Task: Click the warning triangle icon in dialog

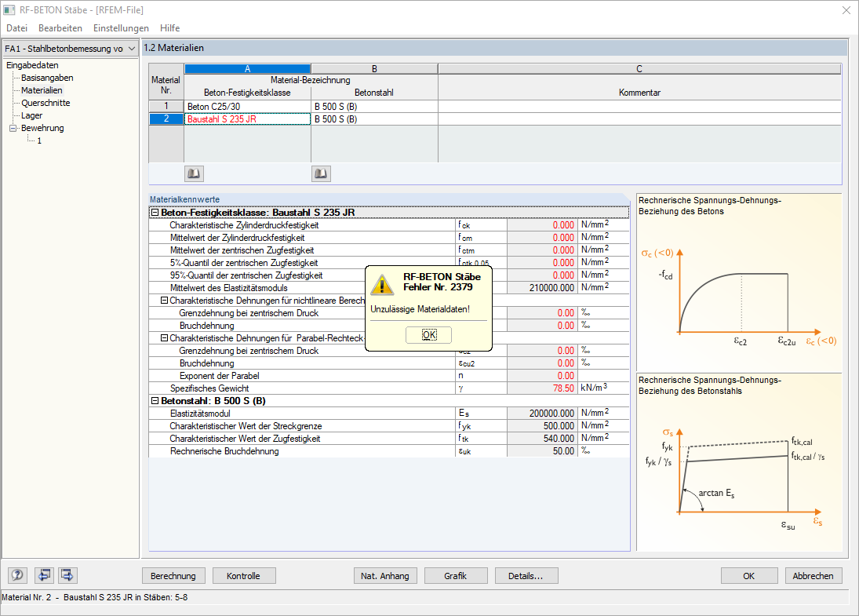Action: (x=381, y=284)
